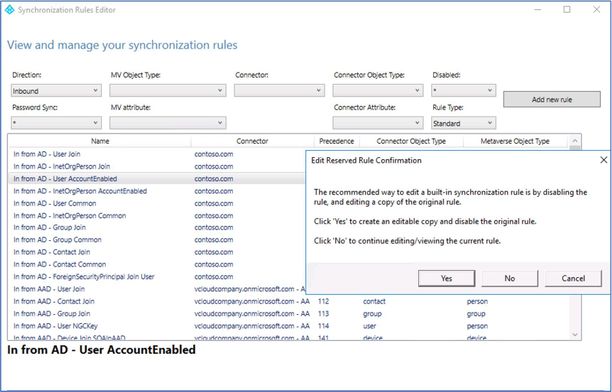The height and width of the screenshot is (392, 612).
Task: Sort by the Precedence column header
Action: [x=336, y=141]
